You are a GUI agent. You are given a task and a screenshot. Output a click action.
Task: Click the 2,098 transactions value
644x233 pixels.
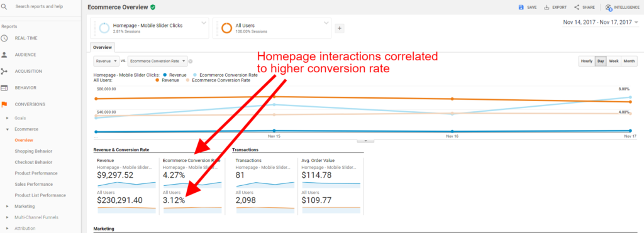[x=247, y=200]
